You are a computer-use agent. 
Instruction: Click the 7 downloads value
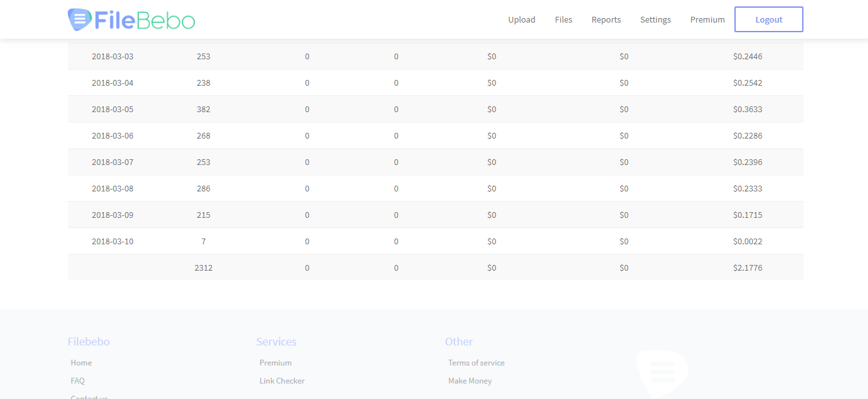click(203, 241)
